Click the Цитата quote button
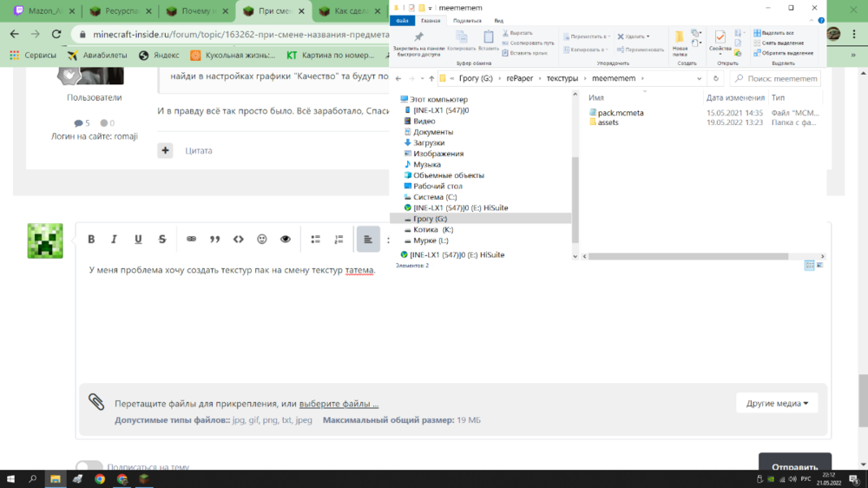 coord(199,151)
